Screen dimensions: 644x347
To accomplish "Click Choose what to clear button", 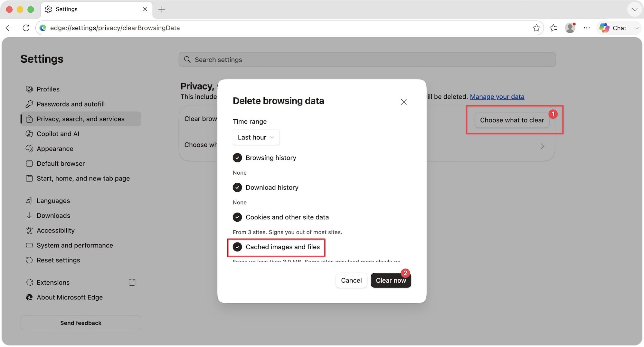I will coord(512,120).
